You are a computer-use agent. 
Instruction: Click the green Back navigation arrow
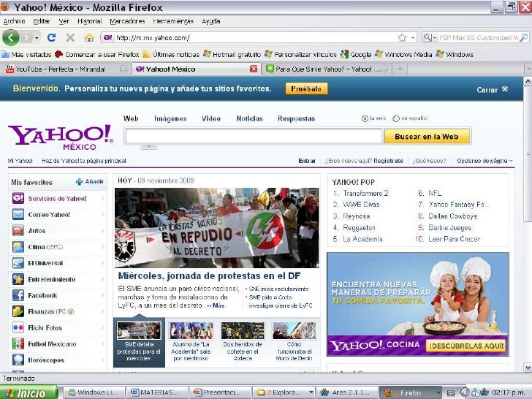(11, 37)
